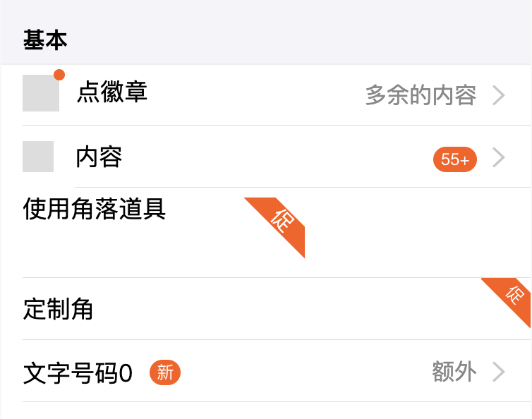Screen dimensions: 532x419
Task: Tap the orange dot badge on the thumbnail
Action: 59,74
